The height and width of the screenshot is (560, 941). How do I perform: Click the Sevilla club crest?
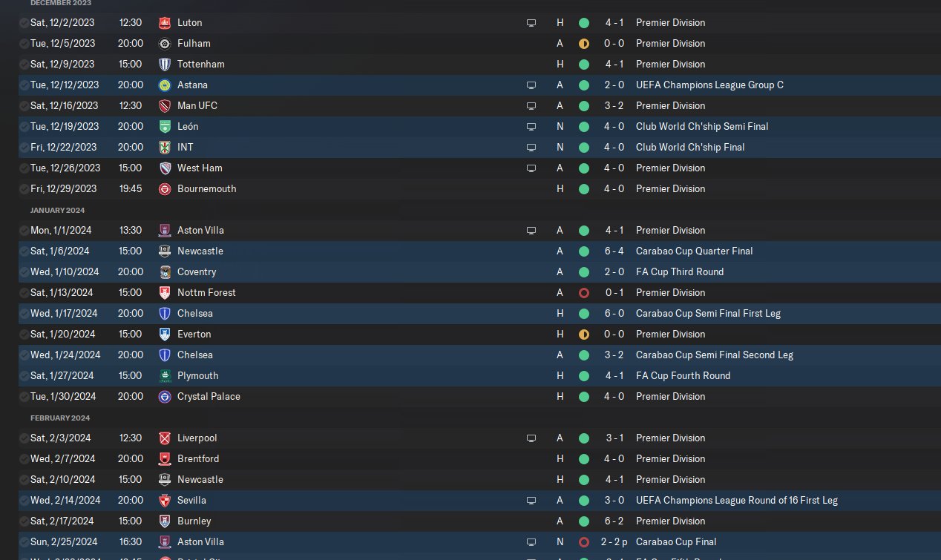point(165,501)
